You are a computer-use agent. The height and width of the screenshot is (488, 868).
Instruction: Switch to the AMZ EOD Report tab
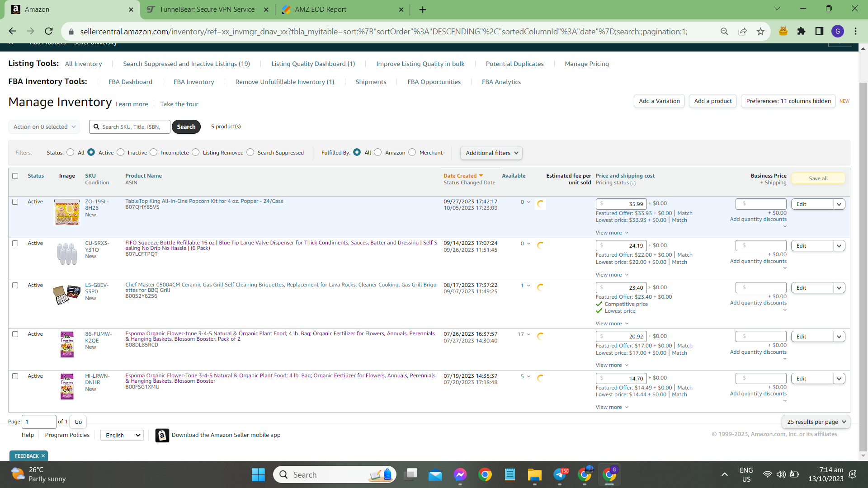coord(342,9)
